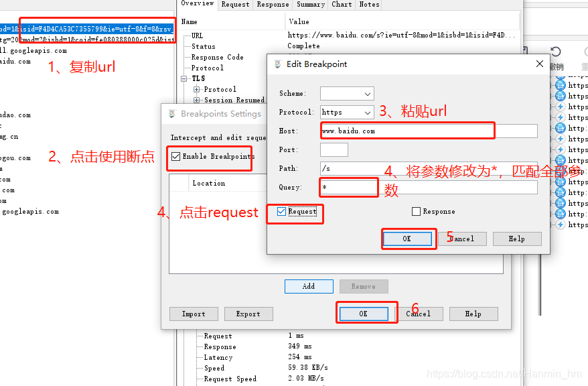Open the Notes tab
The image size is (588, 386).
369,5
